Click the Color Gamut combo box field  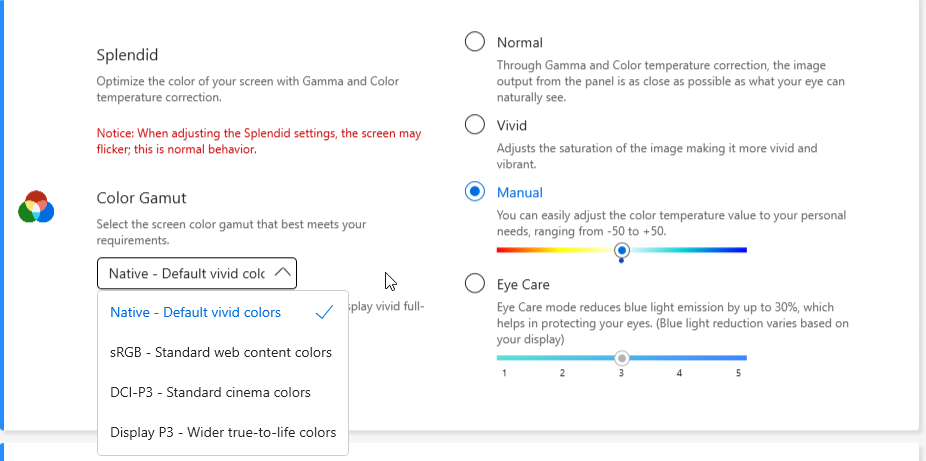pyautogui.click(x=186, y=273)
